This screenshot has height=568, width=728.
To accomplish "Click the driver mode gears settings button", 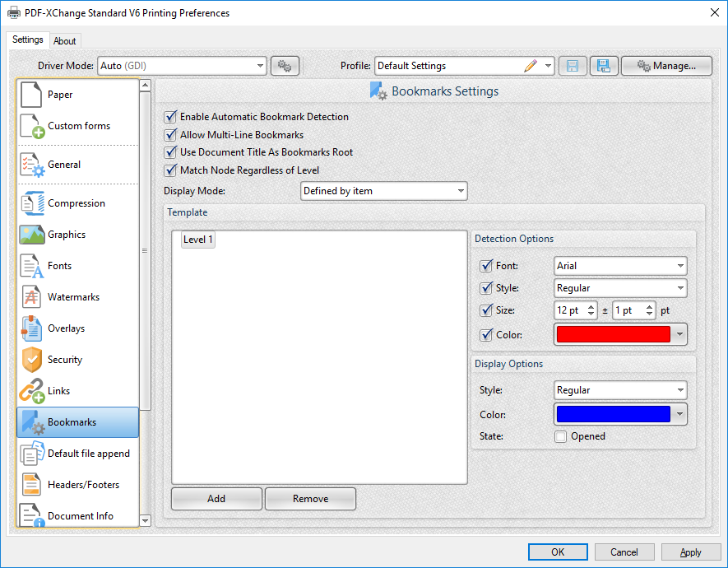I will 285,66.
